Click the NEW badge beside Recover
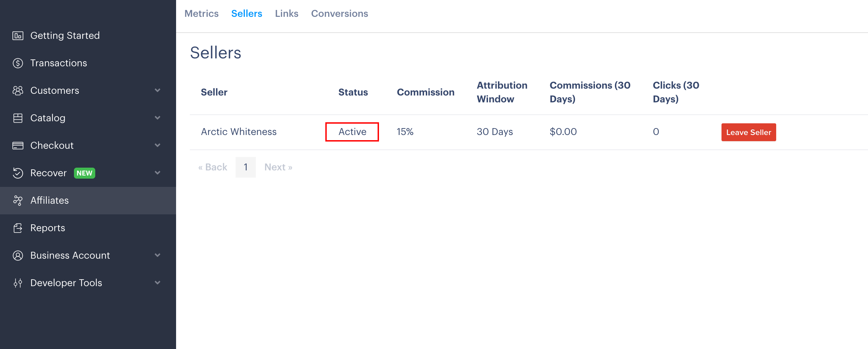This screenshot has height=349, width=868. pos(85,173)
